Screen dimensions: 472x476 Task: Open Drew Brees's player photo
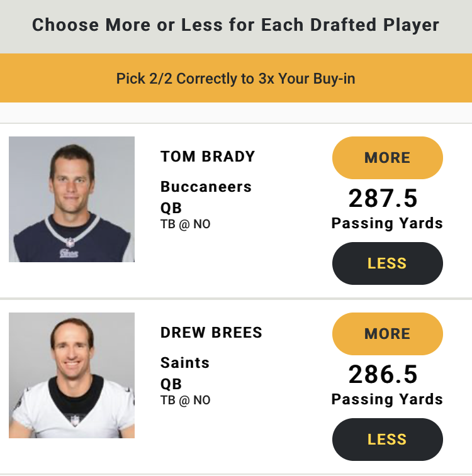point(72,375)
